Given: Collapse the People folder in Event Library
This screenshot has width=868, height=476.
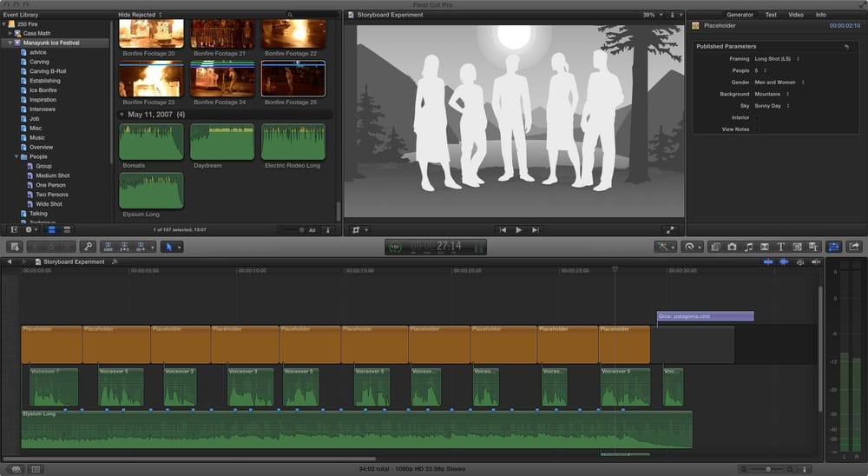Looking at the screenshot, I should point(16,157).
